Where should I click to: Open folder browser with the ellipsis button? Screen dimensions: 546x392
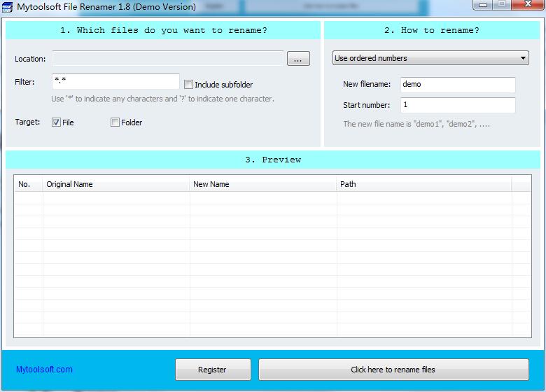point(298,59)
